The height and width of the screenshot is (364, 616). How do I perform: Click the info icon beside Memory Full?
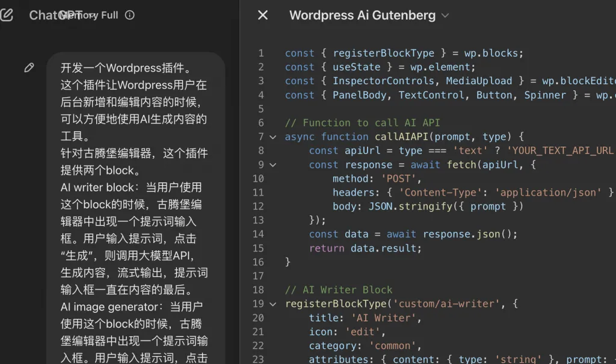point(129,15)
